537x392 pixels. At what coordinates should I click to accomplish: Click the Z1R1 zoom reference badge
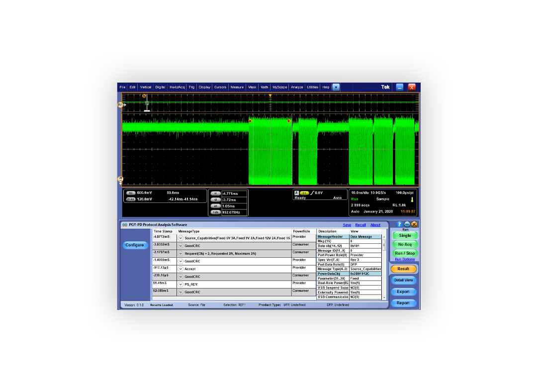tap(131, 199)
